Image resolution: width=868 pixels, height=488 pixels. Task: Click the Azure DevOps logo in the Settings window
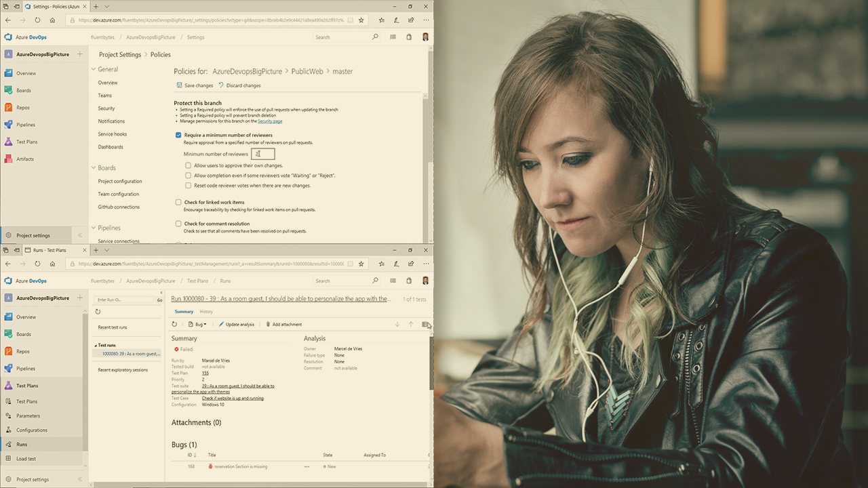(x=8, y=37)
